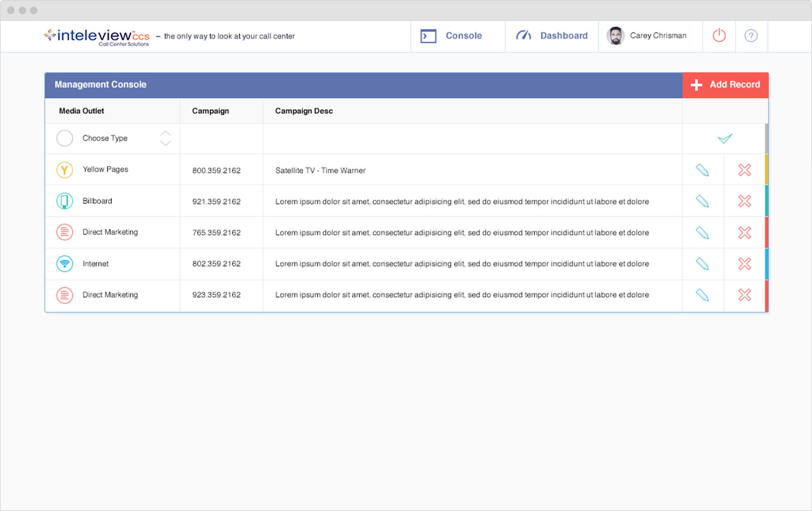The image size is (812, 511).
Task: Click the Choose Type up chevron
Action: click(x=165, y=133)
